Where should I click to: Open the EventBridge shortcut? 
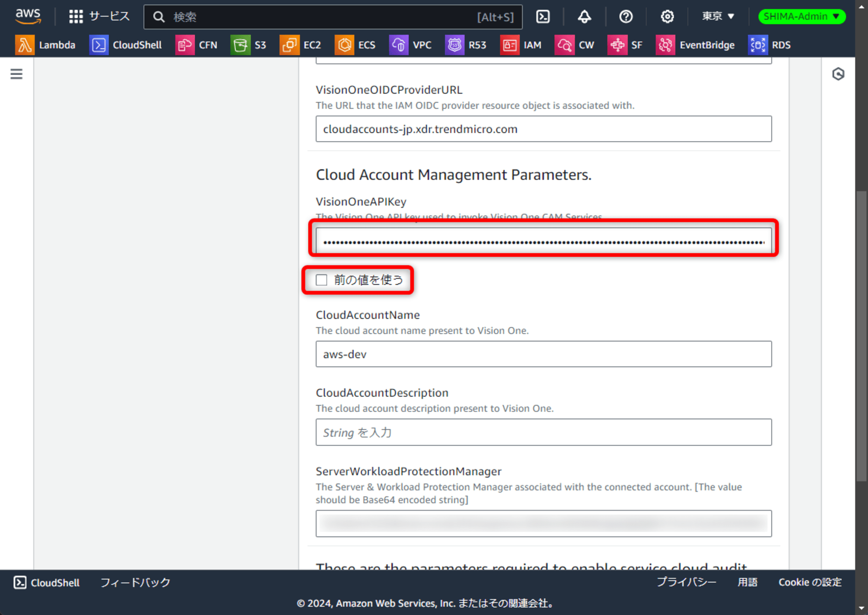pyautogui.click(x=695, y=45)
